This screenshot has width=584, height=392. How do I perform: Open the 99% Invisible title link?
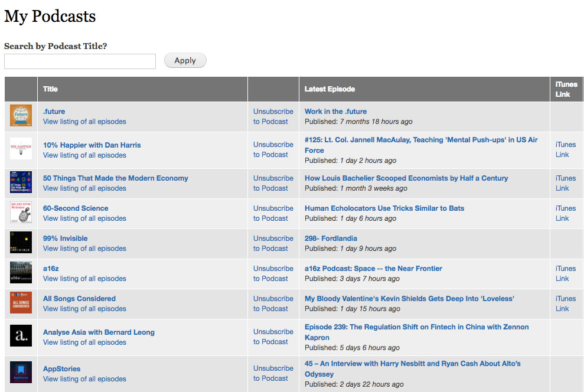point(65,239)
